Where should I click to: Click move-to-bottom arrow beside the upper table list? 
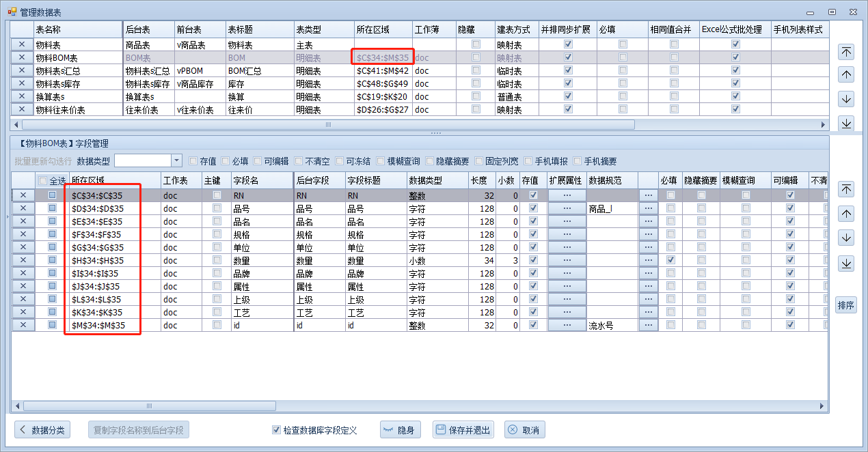click(846, 123)
